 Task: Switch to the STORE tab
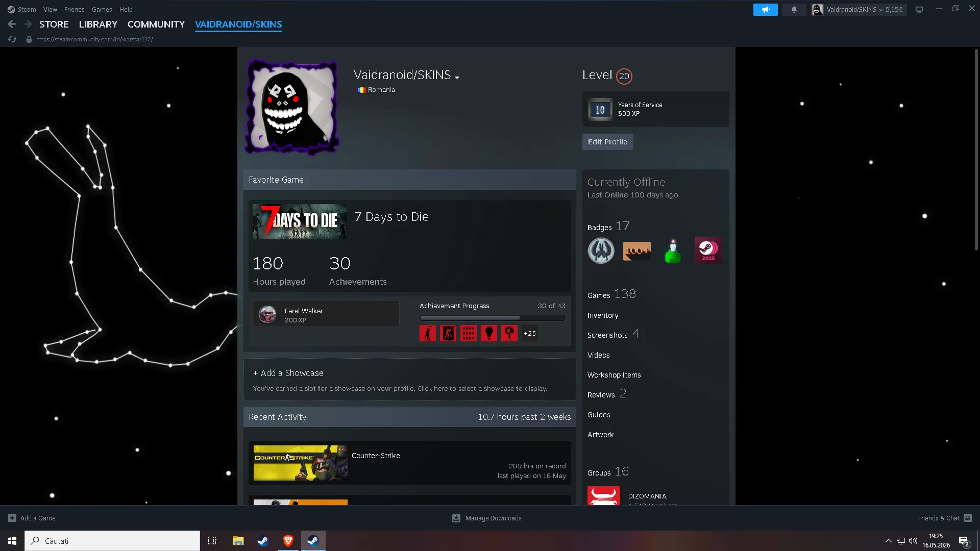[54, 24]
